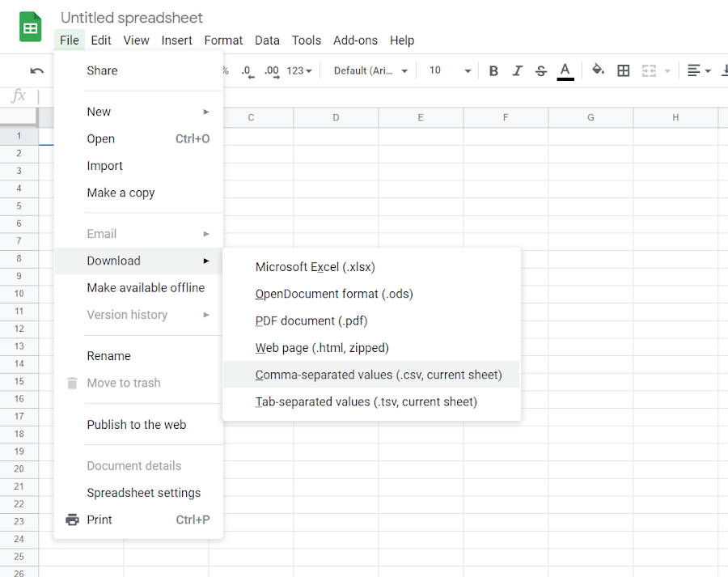Open the Borders tool
The width and height of the screenshot is (728, 577).
[623, 70]
